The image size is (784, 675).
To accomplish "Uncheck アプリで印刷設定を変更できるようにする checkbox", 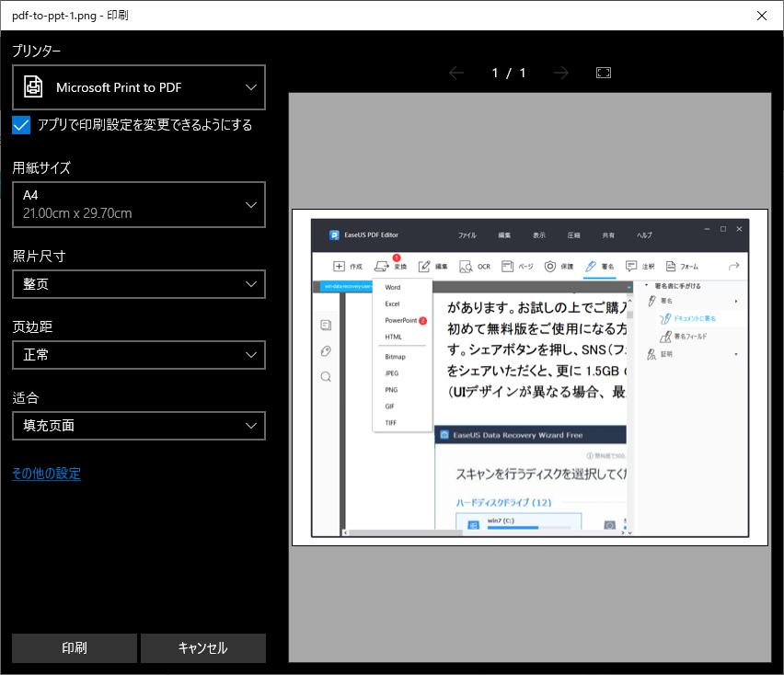I will (21, 125).
